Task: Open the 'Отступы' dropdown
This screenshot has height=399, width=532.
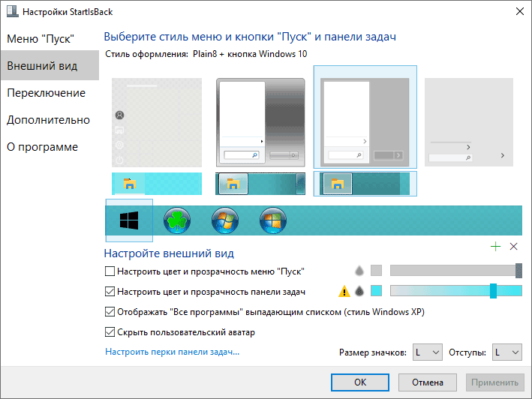Action: pyautogui.click(x=507, y=352)
